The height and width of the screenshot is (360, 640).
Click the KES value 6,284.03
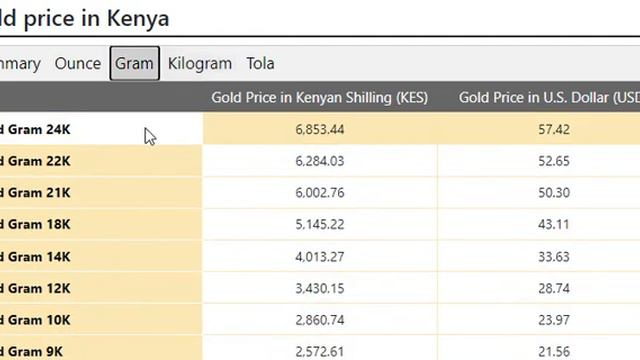[320, 161]
